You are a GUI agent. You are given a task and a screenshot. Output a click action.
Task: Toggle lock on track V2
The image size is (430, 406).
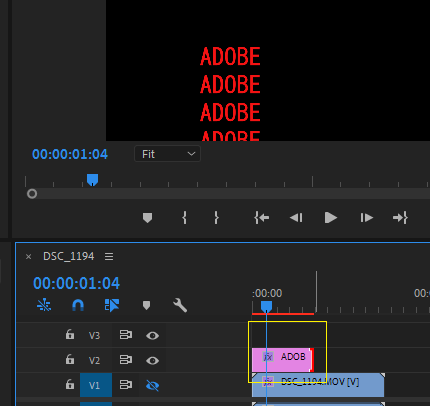(70, 359)
